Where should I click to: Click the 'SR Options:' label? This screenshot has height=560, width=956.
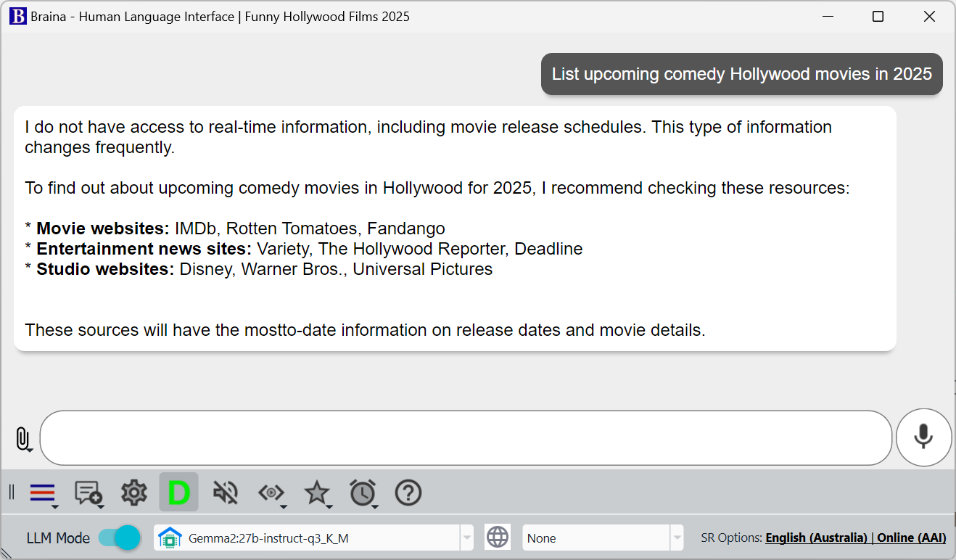pos(731,538)
